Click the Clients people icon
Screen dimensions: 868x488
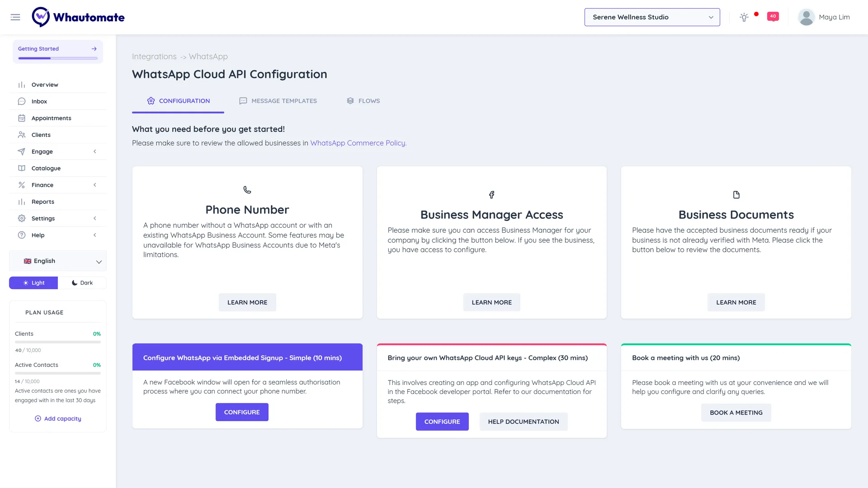[22, 135]
